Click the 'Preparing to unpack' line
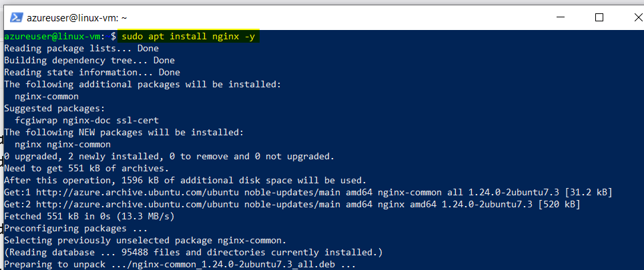 tap(180, 264)
